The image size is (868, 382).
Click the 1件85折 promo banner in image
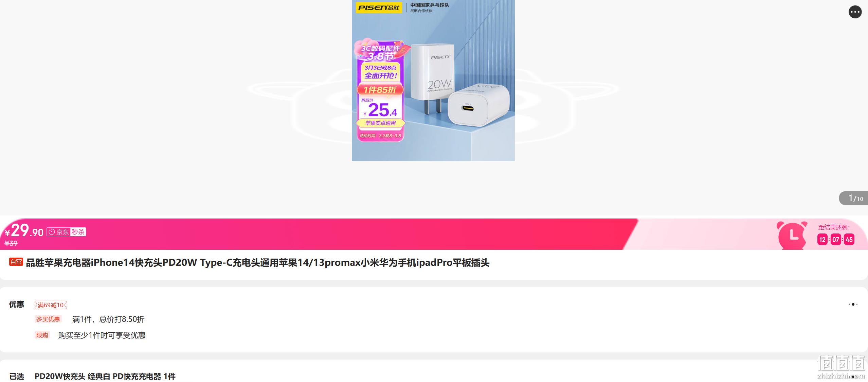pos(380,90)
